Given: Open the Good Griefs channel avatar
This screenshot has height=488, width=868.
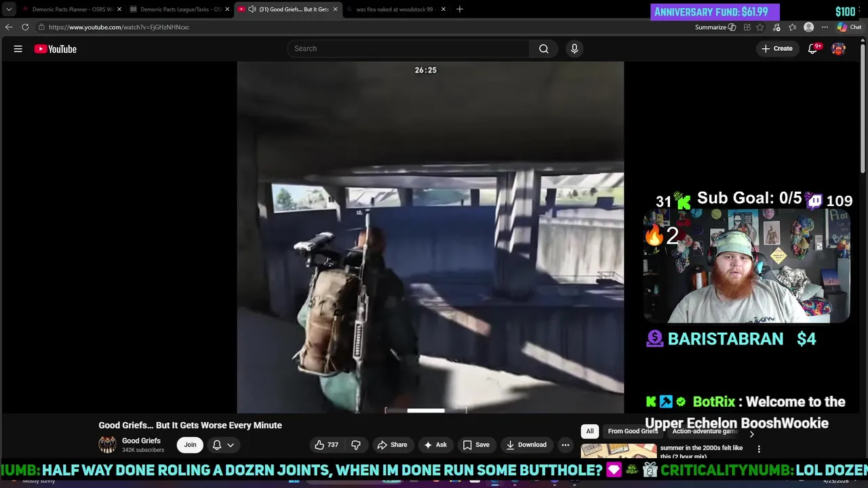Looking at the screenshot, I should pos(107,445).
